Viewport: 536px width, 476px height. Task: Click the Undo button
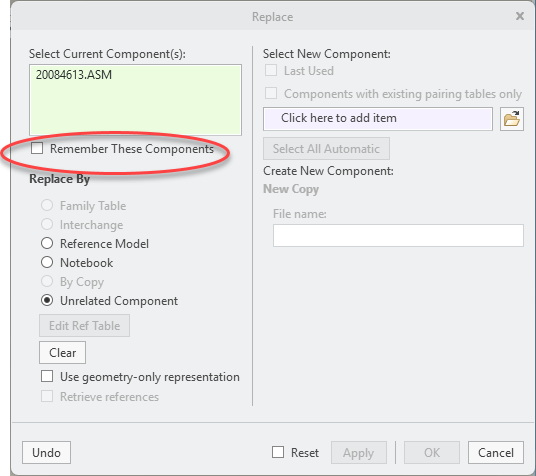(46, 452)
